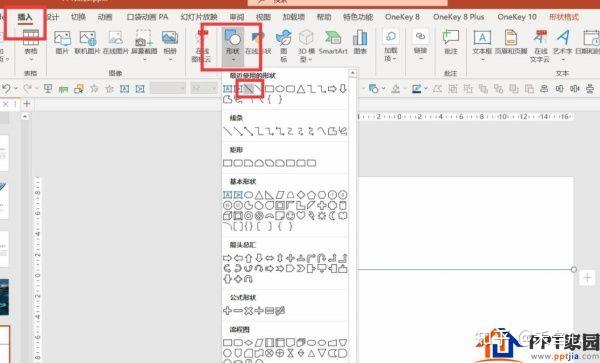Select the ocean-image slide thumbnail
This screenshot has height=363, width=600.
(4, 297)
